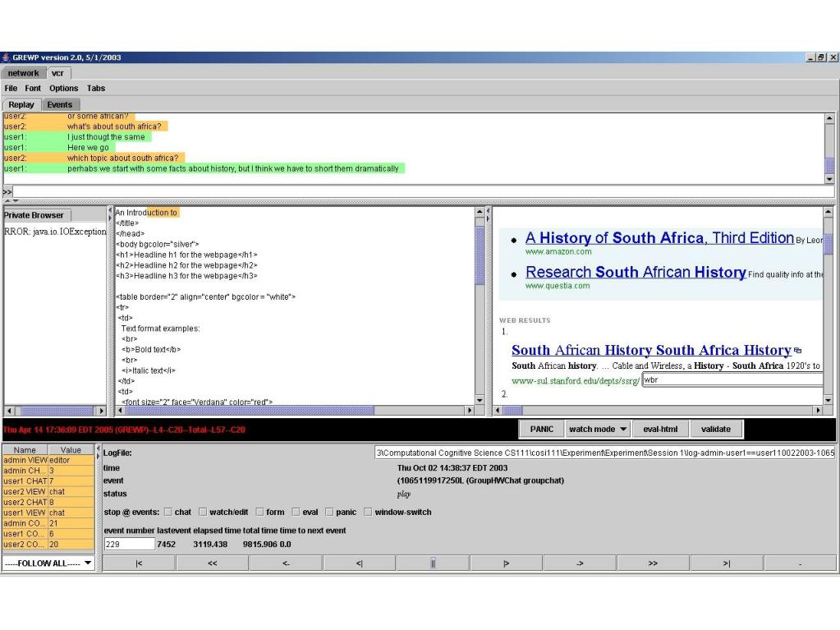Click the step back <- button
The height and width of the screenshot is (630, 840).
[x=286, y=563]
